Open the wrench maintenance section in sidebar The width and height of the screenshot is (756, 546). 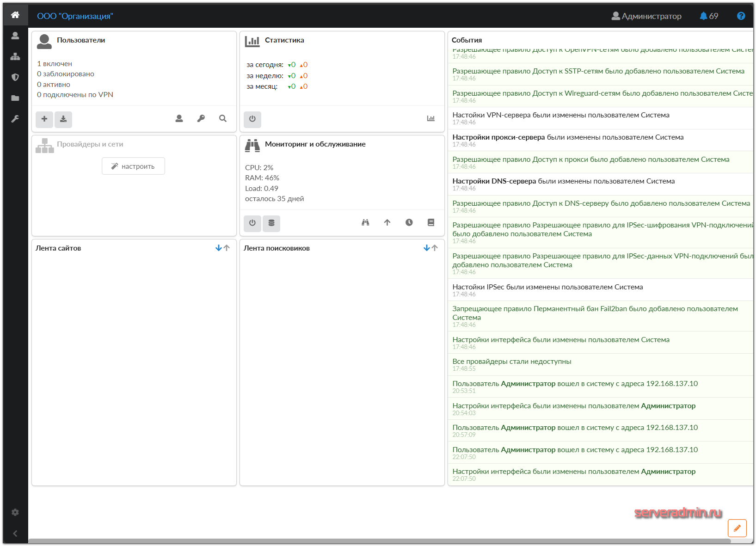pyautogui.click(x=15, y=119)
